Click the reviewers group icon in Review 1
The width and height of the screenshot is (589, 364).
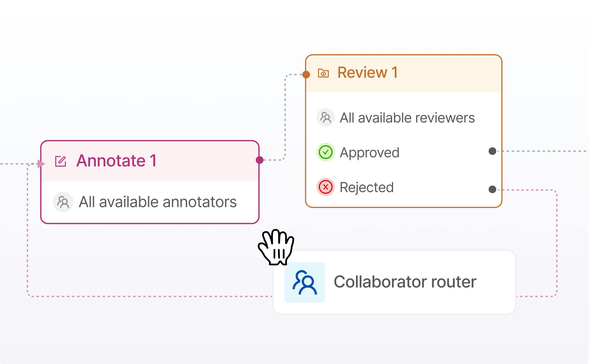click(x=325, y=118)
